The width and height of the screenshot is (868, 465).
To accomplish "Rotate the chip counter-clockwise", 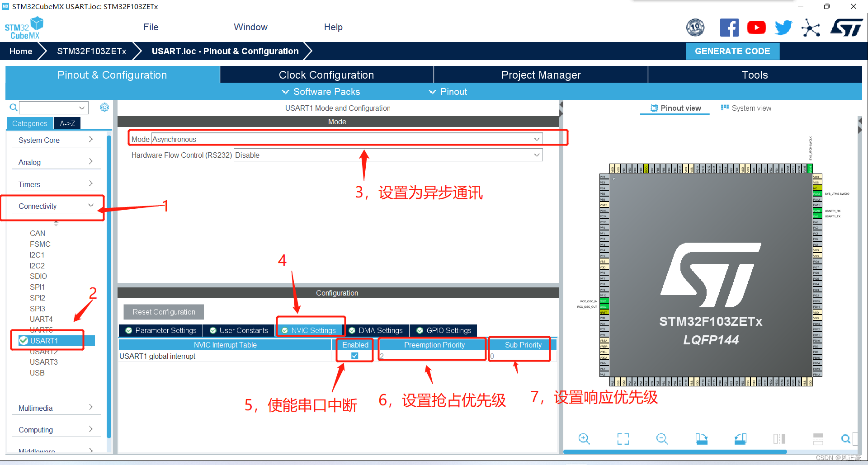I will pyautogui.click(x=741, y=438).
